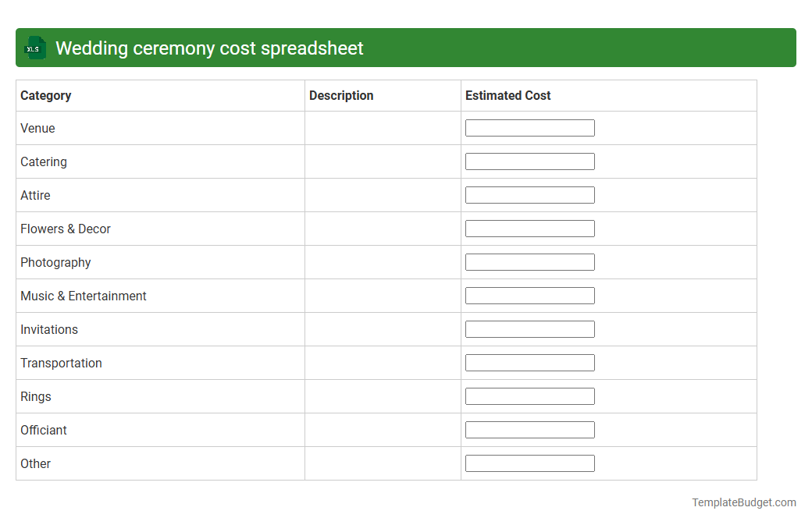The width and height of the screenshot is (812, 525).
Task: Click the Rings cost input box
Action: tap(529, 396)
